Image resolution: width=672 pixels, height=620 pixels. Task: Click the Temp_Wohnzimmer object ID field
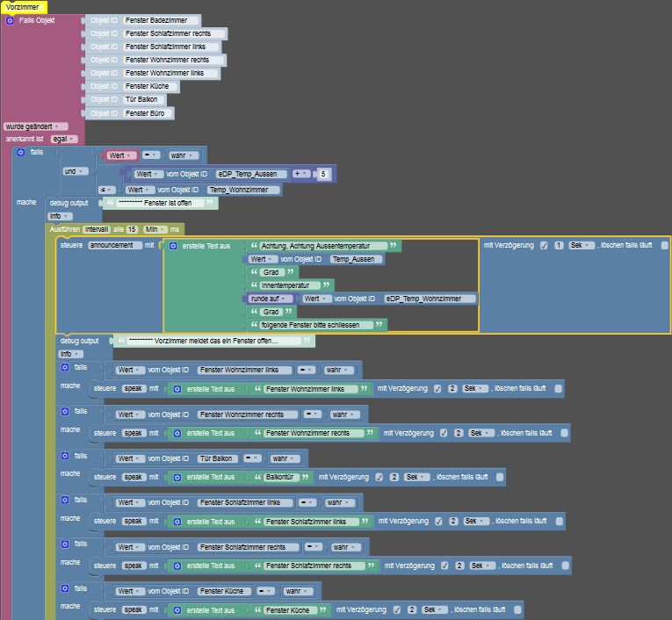click(x=243, y=190)
